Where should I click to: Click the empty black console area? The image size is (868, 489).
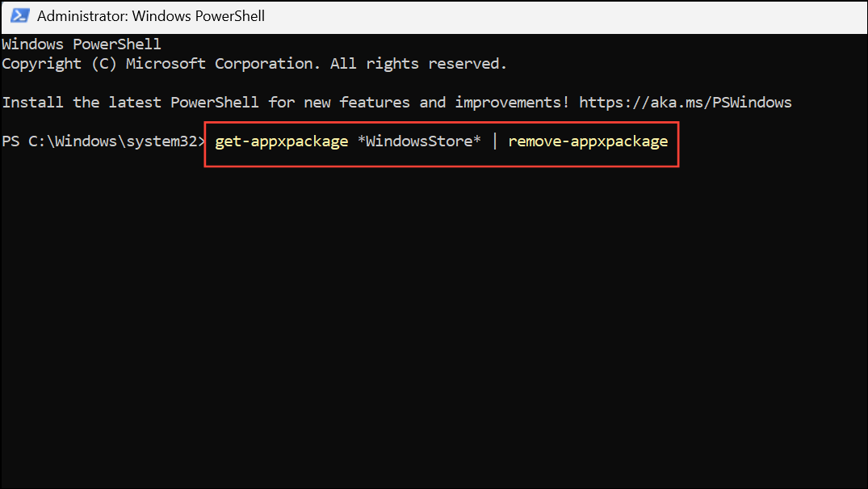point(434,323)
